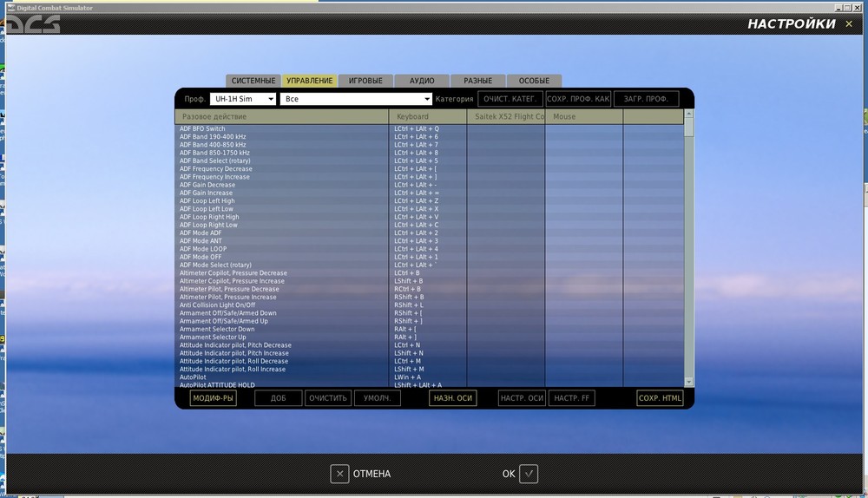This screenshot has height=498, width=868.
Task: Click the УМОЛЧ. button
Action: [377, 398]
